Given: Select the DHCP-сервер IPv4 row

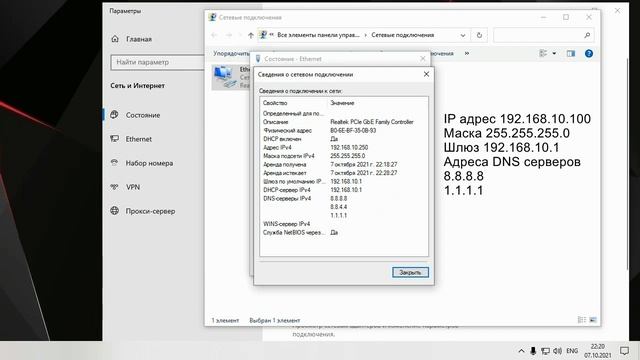Looking at the screenshot, I should (x=344, y=190).
